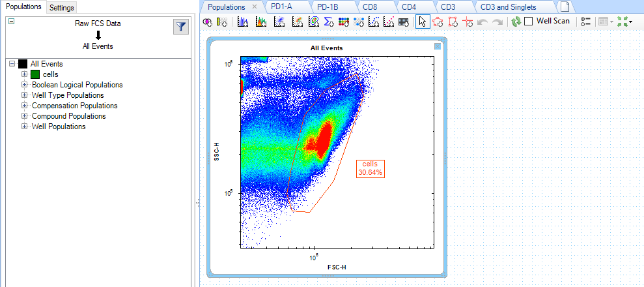
Task: Add a blue histogram plot
Action: pyautogui.click(x=244, y=22)
